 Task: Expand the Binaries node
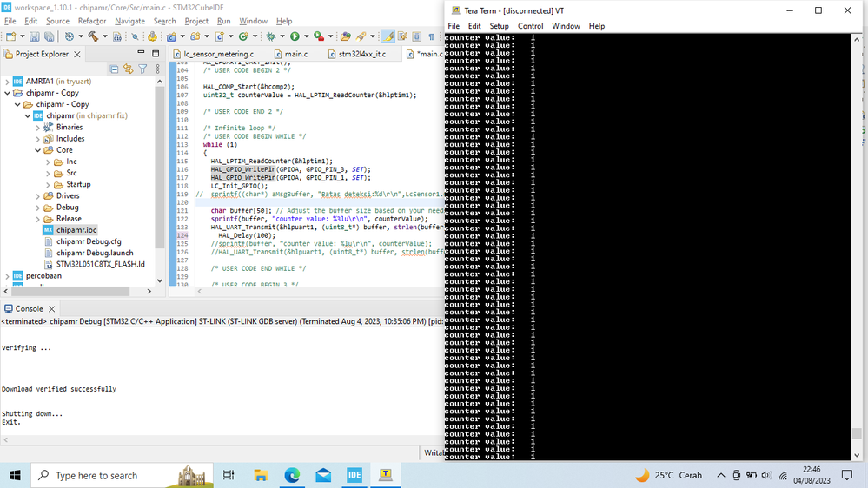click(38, 128)
